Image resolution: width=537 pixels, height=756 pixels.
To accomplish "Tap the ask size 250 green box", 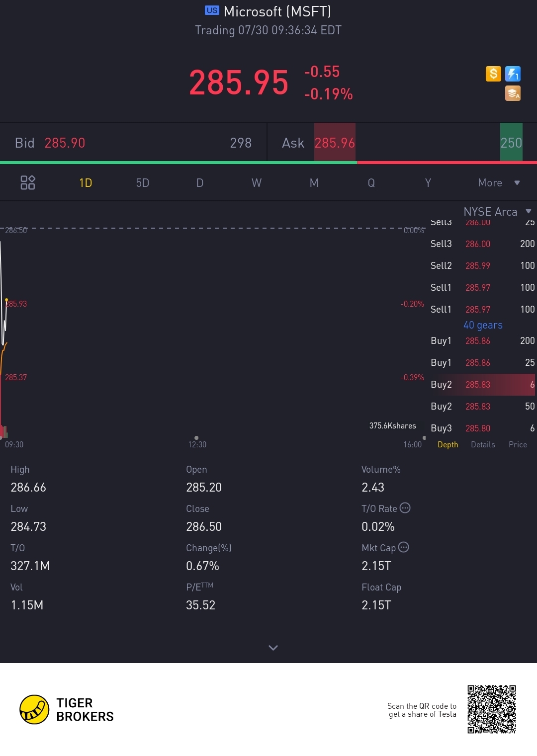I will pos(511,142).
